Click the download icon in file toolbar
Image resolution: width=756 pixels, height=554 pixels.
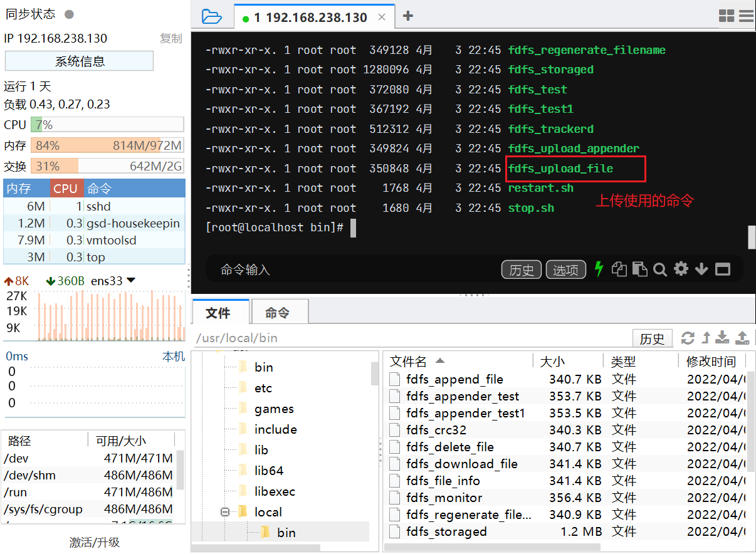point(723,338)
